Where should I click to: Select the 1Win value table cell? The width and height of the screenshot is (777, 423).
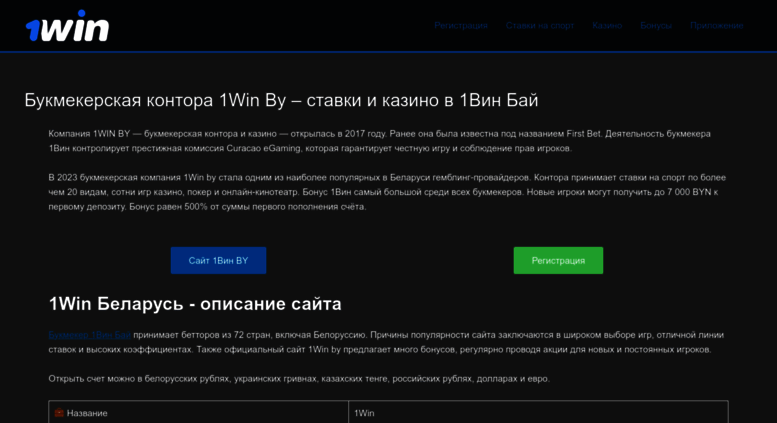(538, 412)
